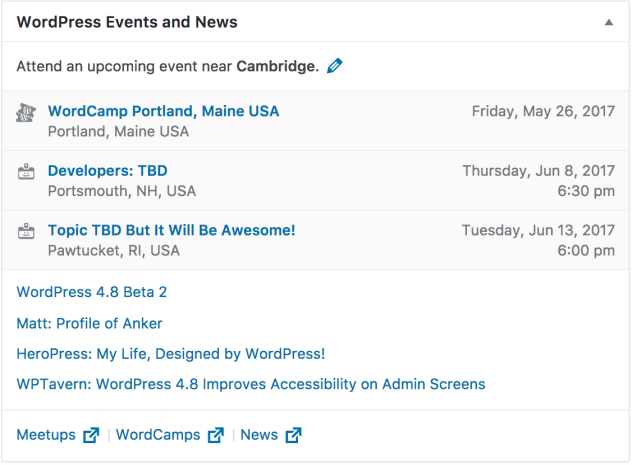Go to the News footer link
The width and height of the screenshot is (632, 465).
coord(259,435)
